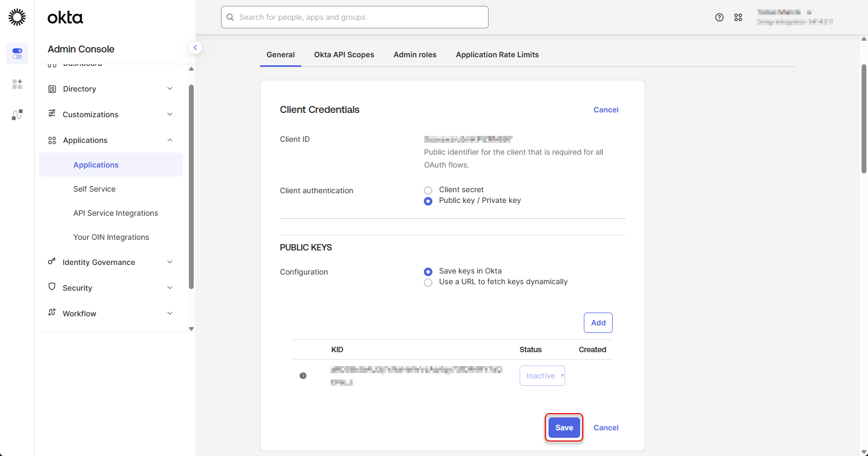Click the Okta sunburst logo icon
Screen dimensions: 868x456
tap(17, 17)
